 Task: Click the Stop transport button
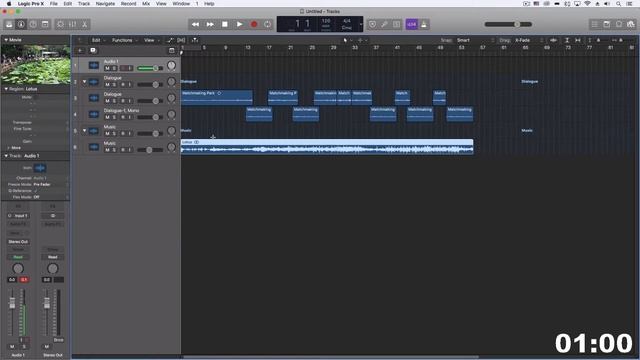click(224, 24)
